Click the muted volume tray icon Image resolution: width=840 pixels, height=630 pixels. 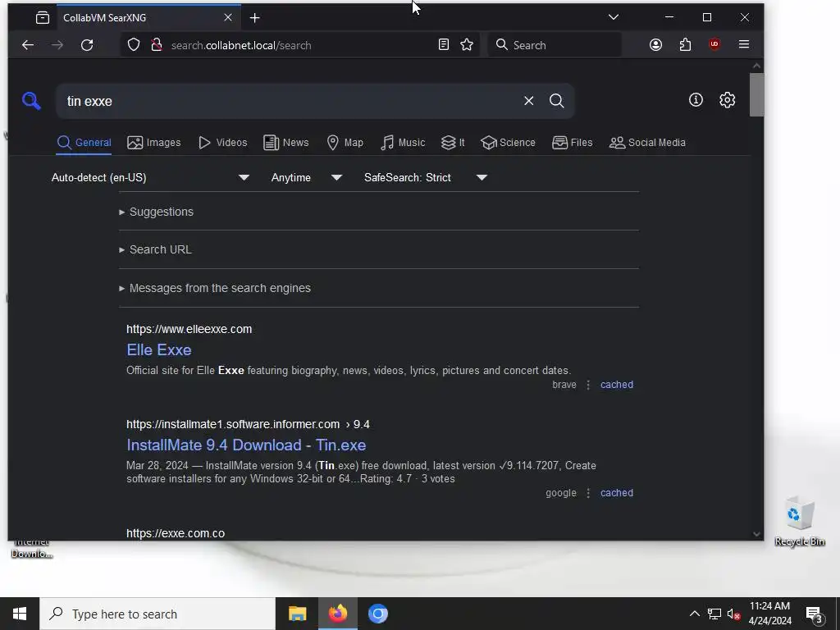(733, 614)
